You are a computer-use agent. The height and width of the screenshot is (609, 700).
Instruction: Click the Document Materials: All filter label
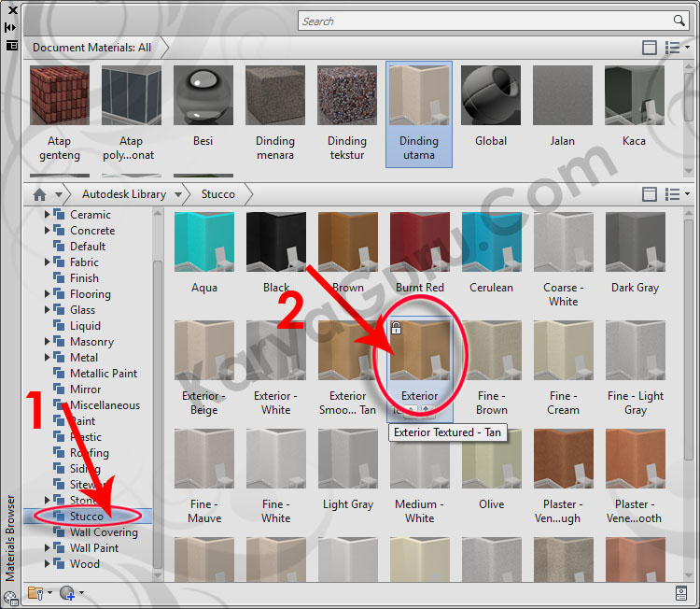91,47
